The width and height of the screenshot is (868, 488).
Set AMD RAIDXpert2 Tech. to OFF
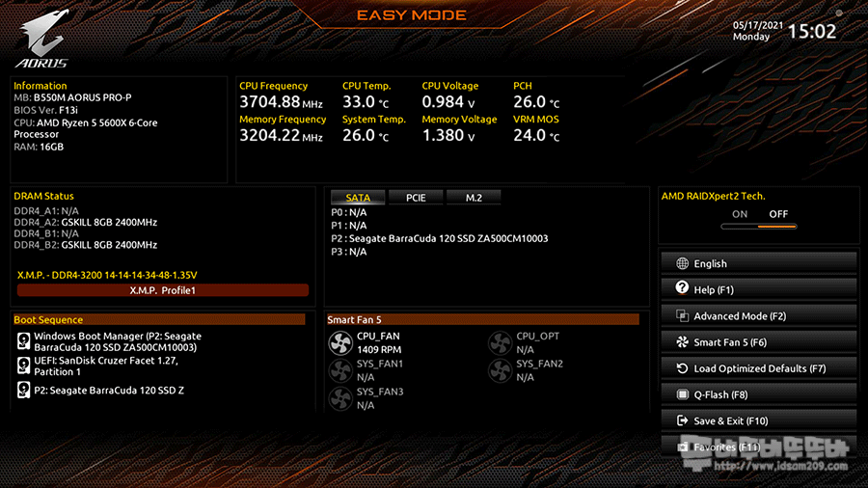pos(778,214)
